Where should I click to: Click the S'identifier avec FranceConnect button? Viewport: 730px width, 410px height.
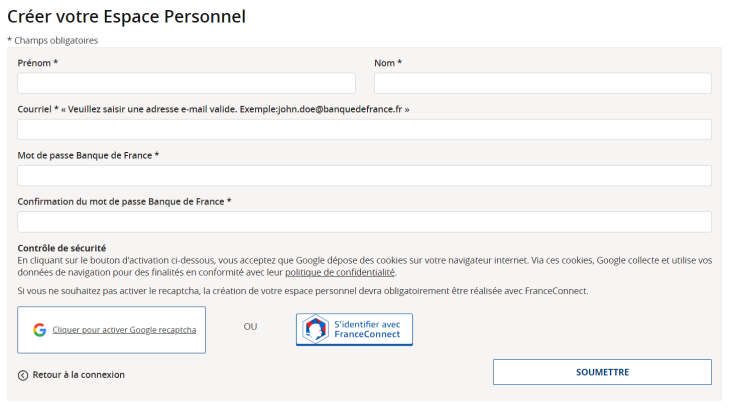tap(354, 329)
